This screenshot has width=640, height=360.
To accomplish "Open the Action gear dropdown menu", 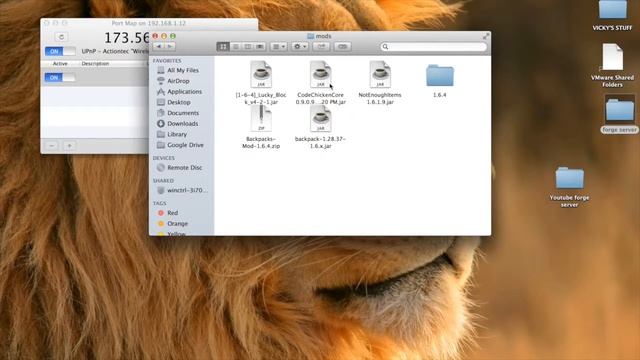I will 300,47.
